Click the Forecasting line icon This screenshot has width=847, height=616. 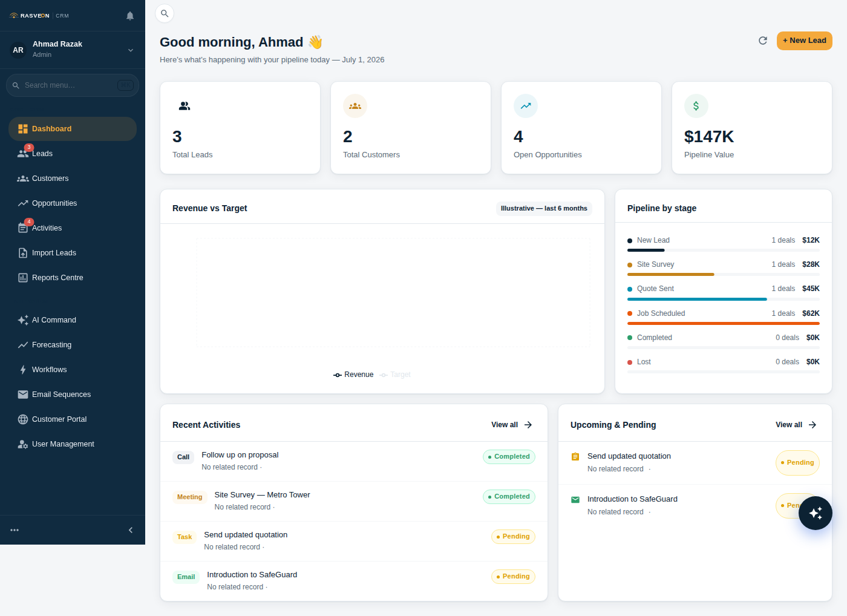pyautogui.click(x=23, y=345)
